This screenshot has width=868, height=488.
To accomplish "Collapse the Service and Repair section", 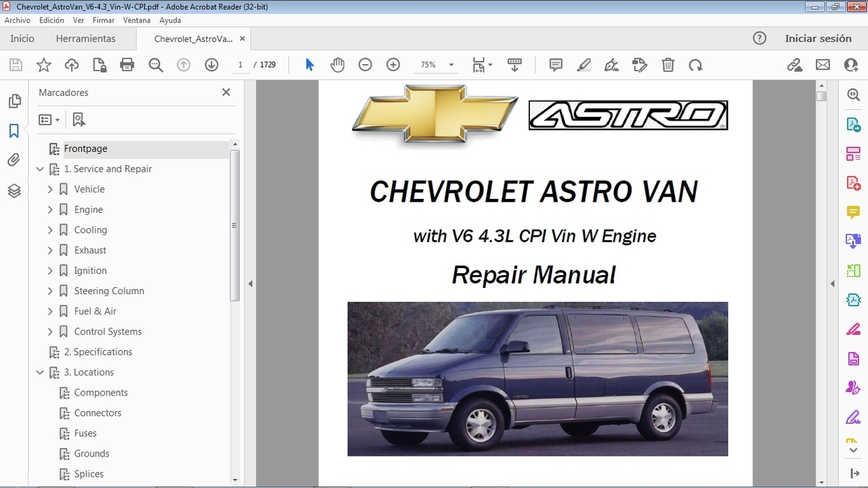I will tap(40, 169).
